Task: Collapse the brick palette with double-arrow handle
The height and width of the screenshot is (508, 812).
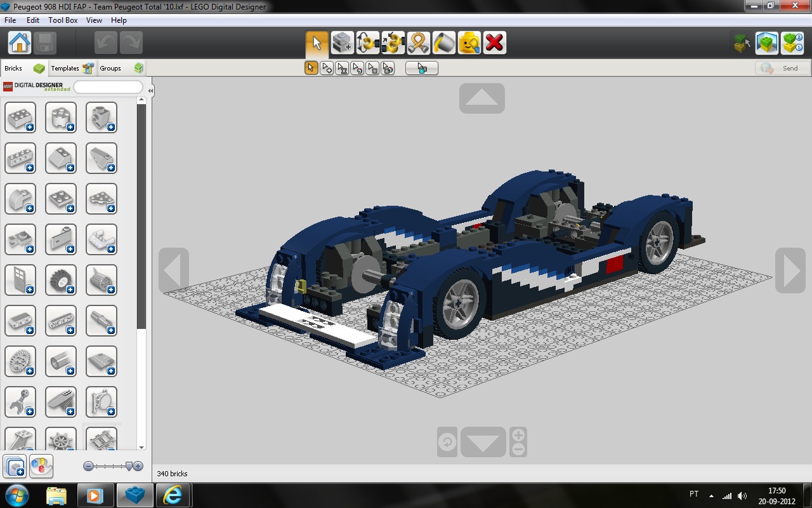Action: click(x=150, y=91)
